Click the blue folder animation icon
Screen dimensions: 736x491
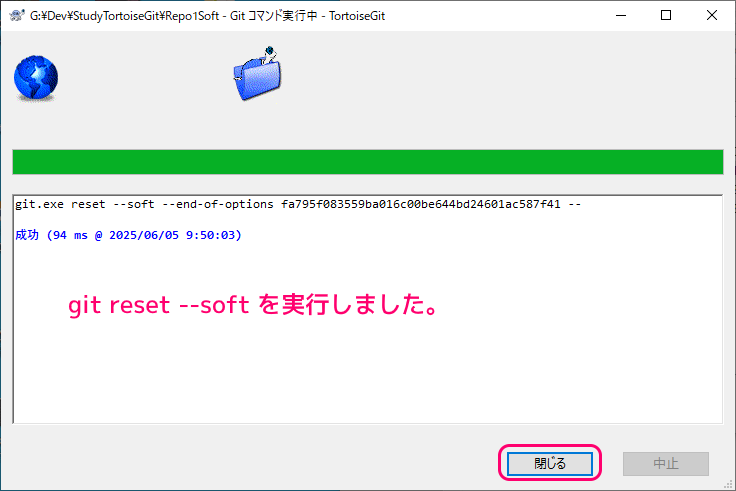tap(257, 74)
